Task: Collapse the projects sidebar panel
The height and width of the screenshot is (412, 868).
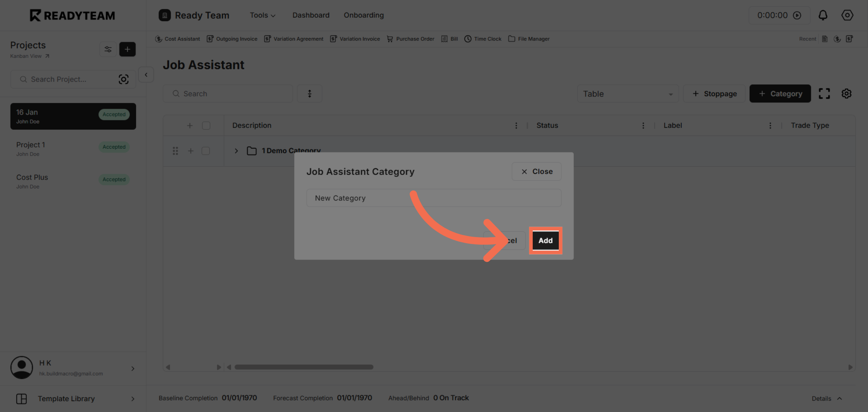Action: (x=146, y=75)
